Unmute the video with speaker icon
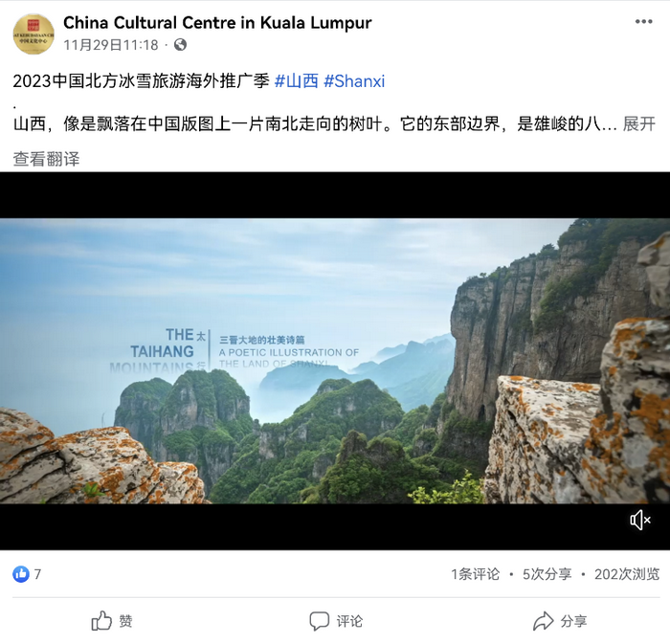 click(640, 520)
